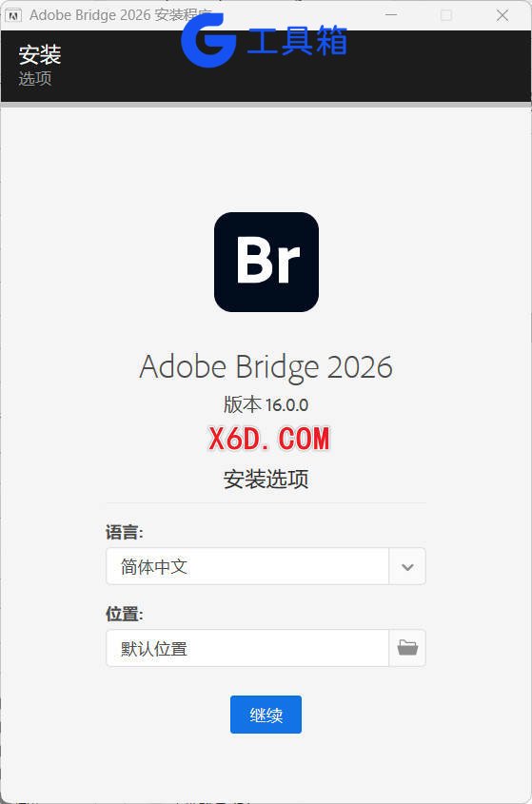This screenshot has height=804, width=532.
Task: Click the 工具箱 blue watermark text
Action: point(297,40)
